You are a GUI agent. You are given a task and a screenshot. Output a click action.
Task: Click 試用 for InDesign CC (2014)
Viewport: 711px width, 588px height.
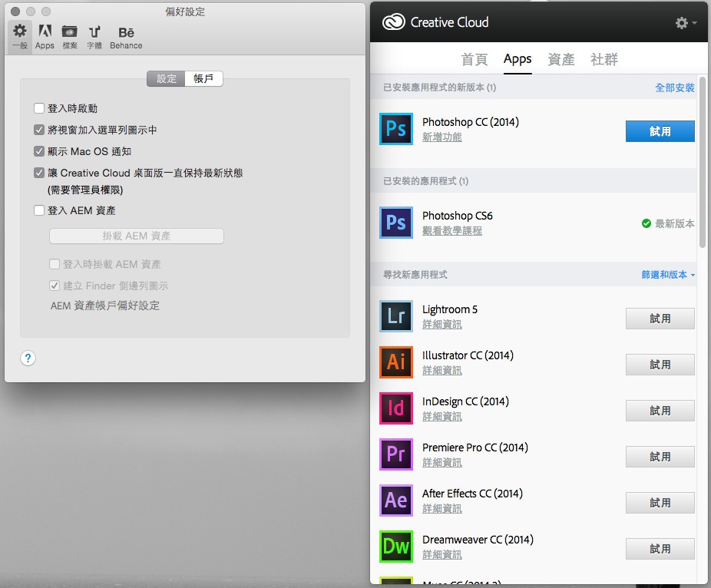660,411
